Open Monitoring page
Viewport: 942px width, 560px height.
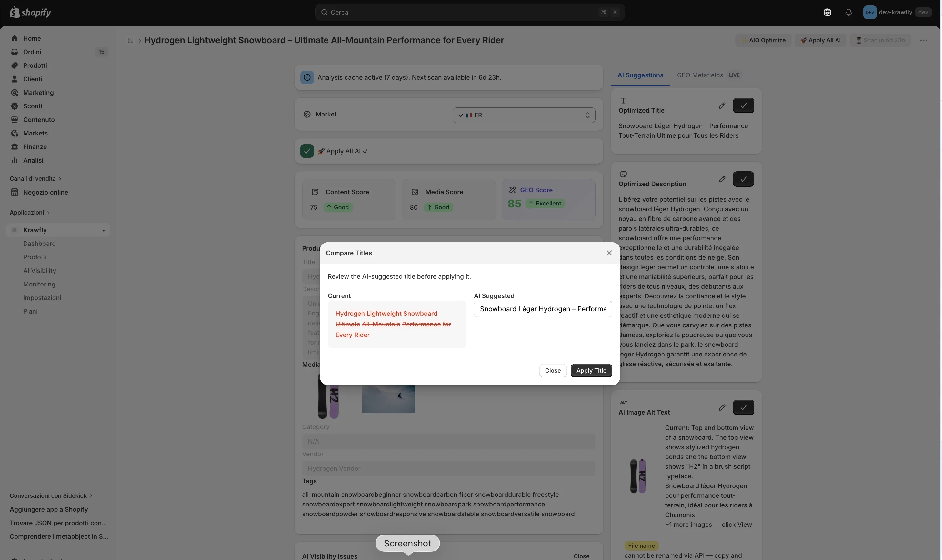[39, 284]
